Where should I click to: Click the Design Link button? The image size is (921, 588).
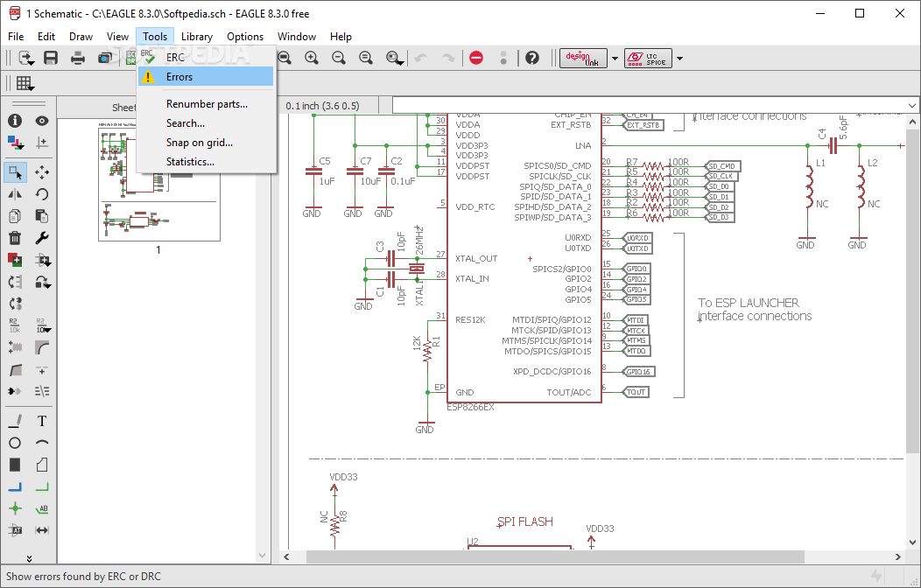click(583, 58)
